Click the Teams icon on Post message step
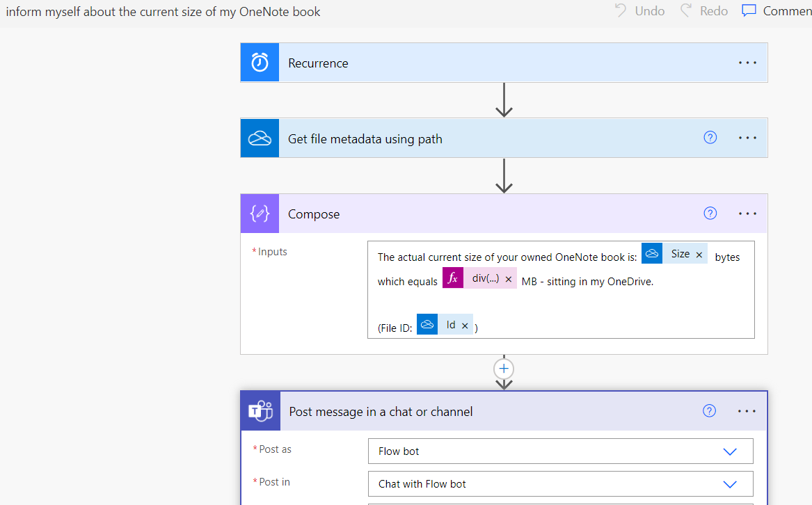This screenshot has height=505, width=812. click(x=260, y=411)
